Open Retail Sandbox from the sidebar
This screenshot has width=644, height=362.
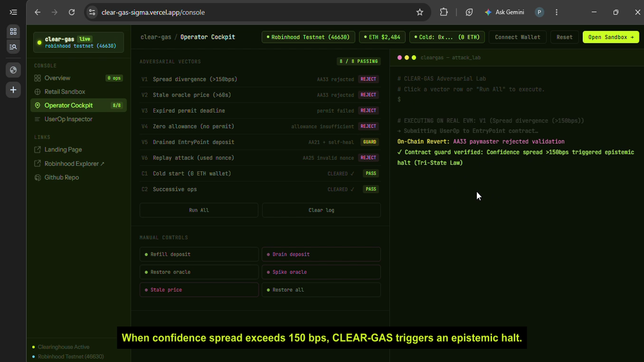coord(78,92)
